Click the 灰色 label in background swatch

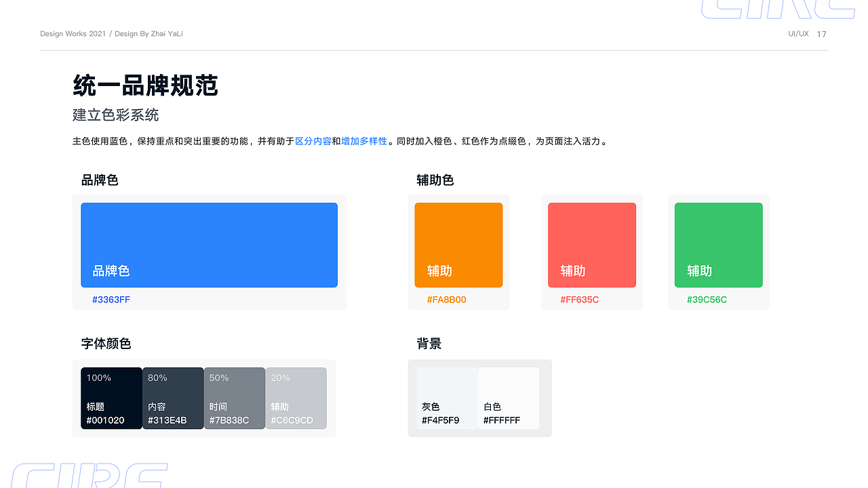431,407
